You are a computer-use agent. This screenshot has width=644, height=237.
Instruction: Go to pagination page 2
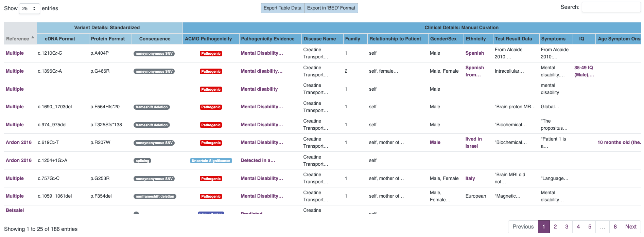pyautogui.click(x=555, y=227)
